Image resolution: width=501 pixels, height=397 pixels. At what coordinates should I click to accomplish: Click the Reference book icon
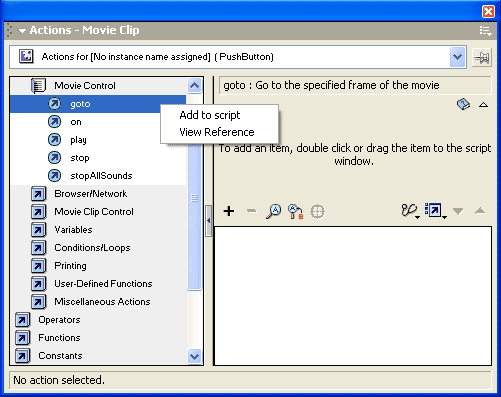[463, 104]
